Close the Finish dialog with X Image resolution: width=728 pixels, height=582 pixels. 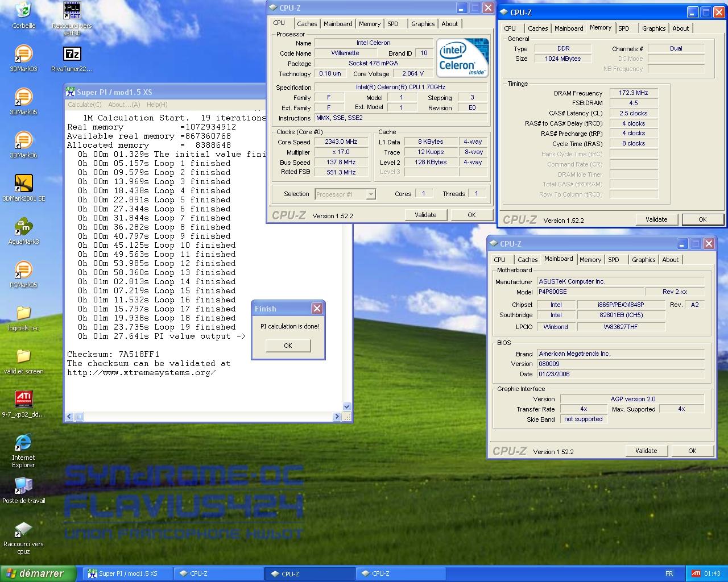[x=317, y=308]
